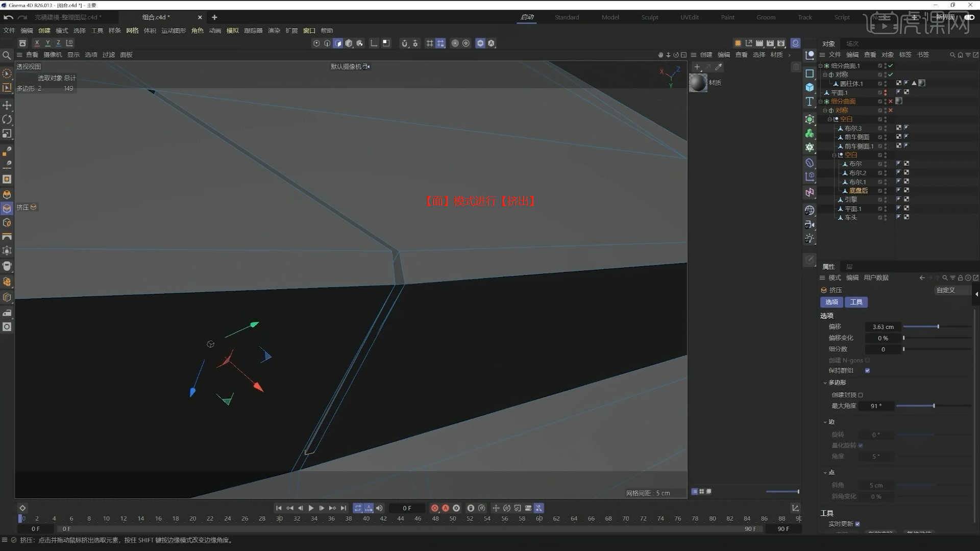Click the add new material plus icon
Viewport: 980px width, 551px height.
pyautogui.click(x=697, y=67)
